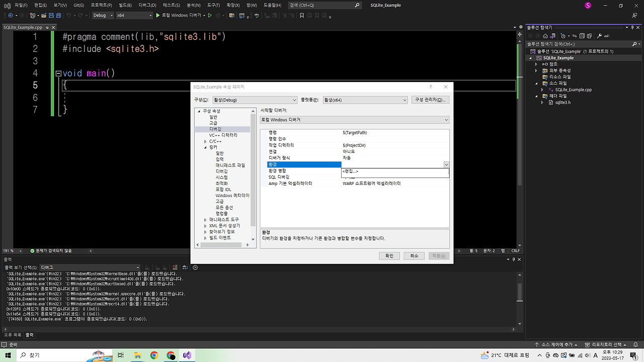Open the Debug configuration dropdown in toolbar
The image size is (644, 362).
pos(103,15)
